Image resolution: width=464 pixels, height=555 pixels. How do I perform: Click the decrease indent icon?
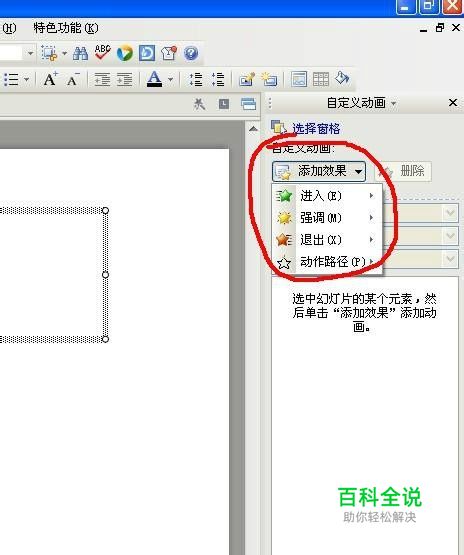coord(102,79)
